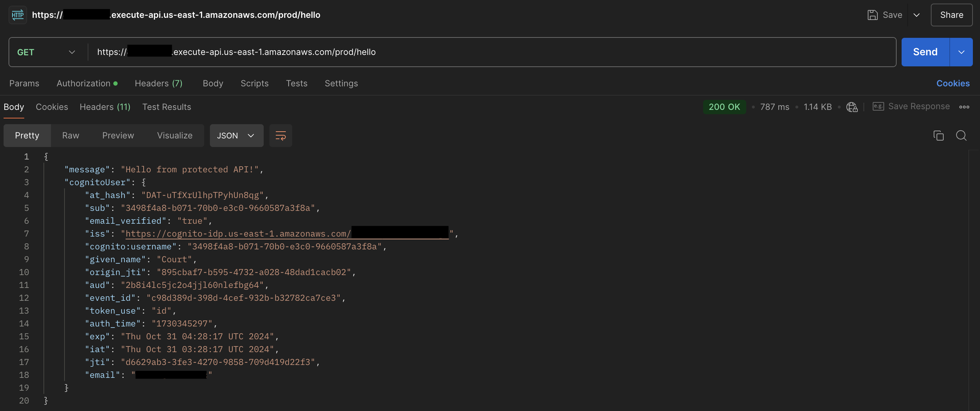Open the Save options dropdown arrow

(x=917, y=15)
